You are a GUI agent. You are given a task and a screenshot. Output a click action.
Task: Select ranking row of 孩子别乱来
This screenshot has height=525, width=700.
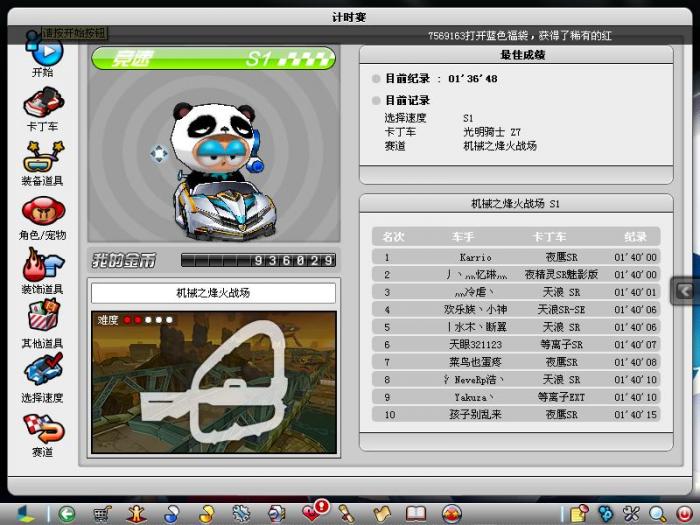(x=516, y=414)
